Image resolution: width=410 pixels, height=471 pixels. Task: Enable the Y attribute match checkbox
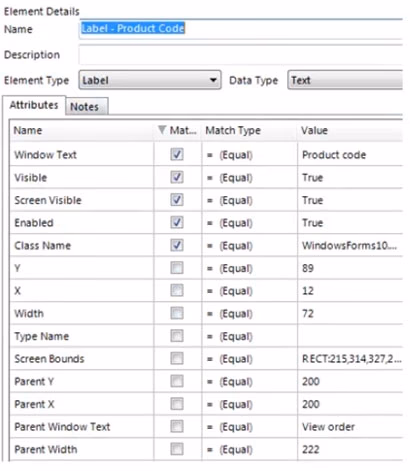177,268
